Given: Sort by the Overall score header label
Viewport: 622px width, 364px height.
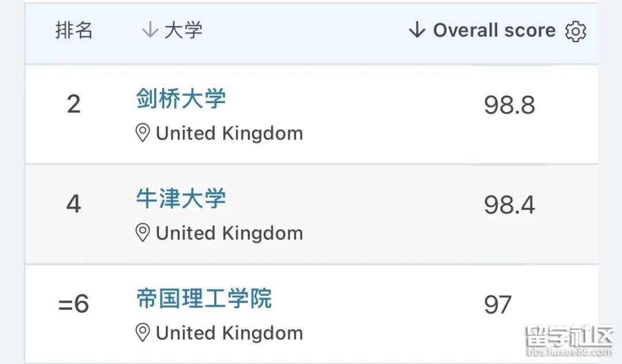Looking at the screenshot, I should coord(494,31).
